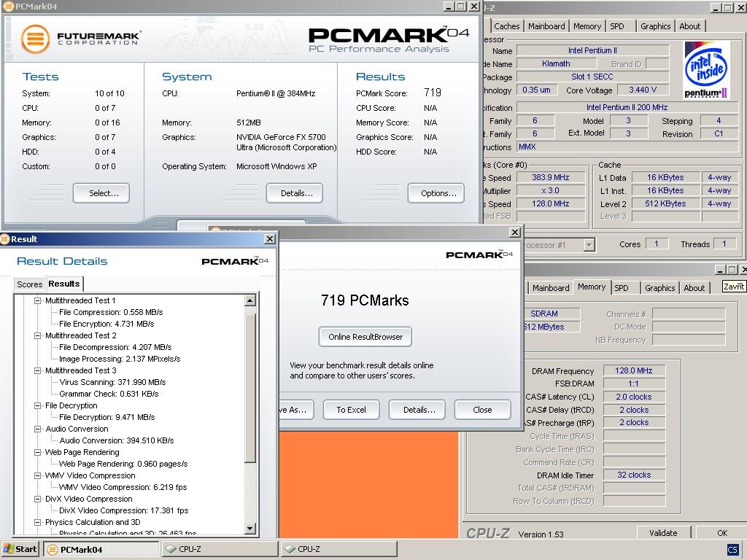Open the Graphics tab in top CPU-Z
Image resolution: width=747 pixels, height=560 pixels.
656,26
